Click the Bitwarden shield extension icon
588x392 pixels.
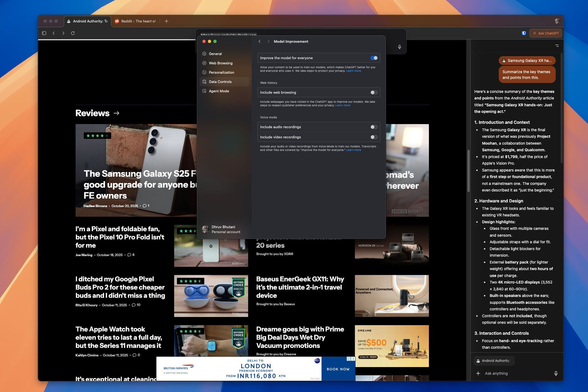[524, 33]
